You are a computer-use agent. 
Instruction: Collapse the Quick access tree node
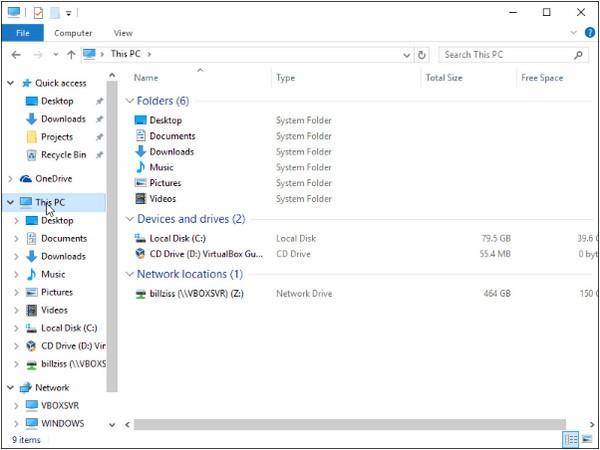(11, 83)
